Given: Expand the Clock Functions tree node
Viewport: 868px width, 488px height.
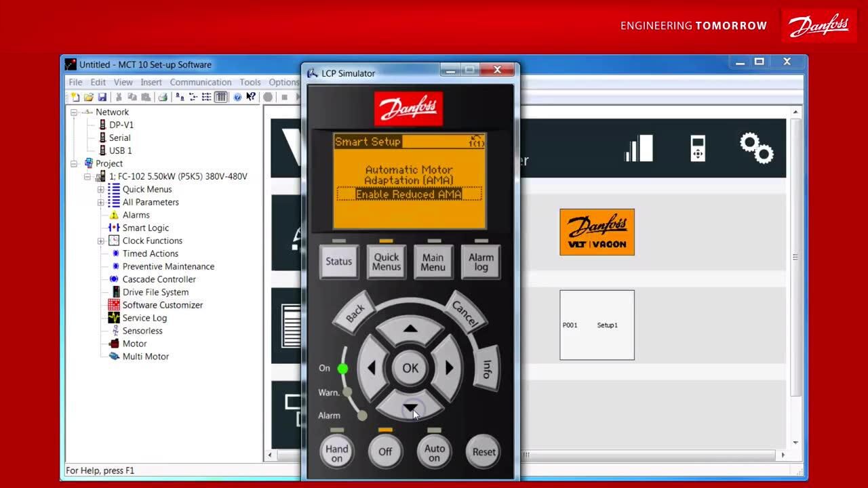Looking at the screenshot, I should (x=100, y=241).
